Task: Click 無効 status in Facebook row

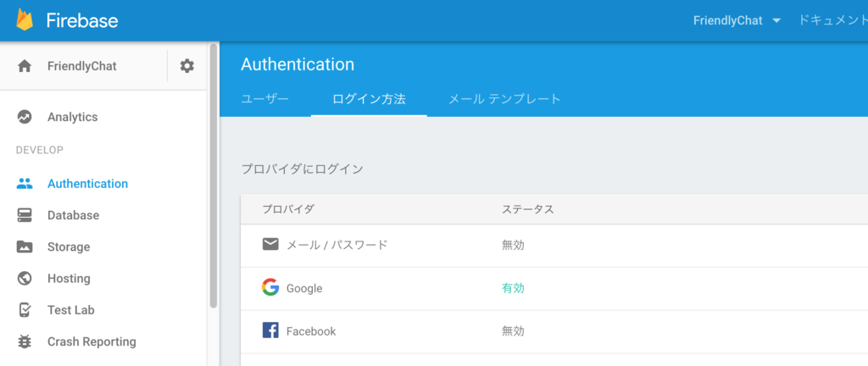Action: 513,331
